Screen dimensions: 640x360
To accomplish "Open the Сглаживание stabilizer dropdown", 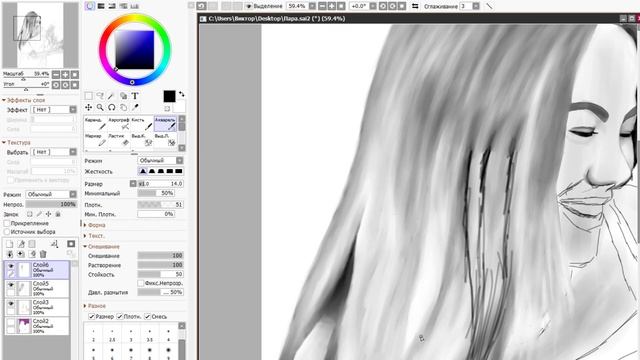I will click(x=476, y=6).
